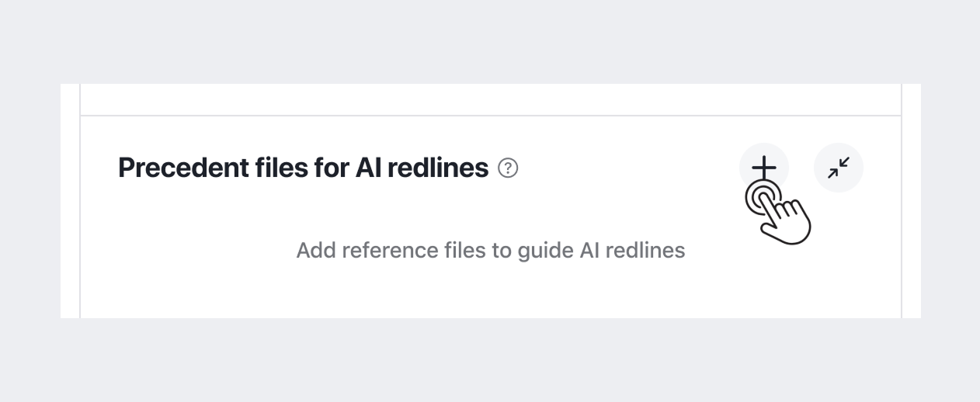The width and height of the screenshot is (980, 402).
Task: Click the inward arrows minimize icon
Action: pyautogui.click(x=839, y=168)
